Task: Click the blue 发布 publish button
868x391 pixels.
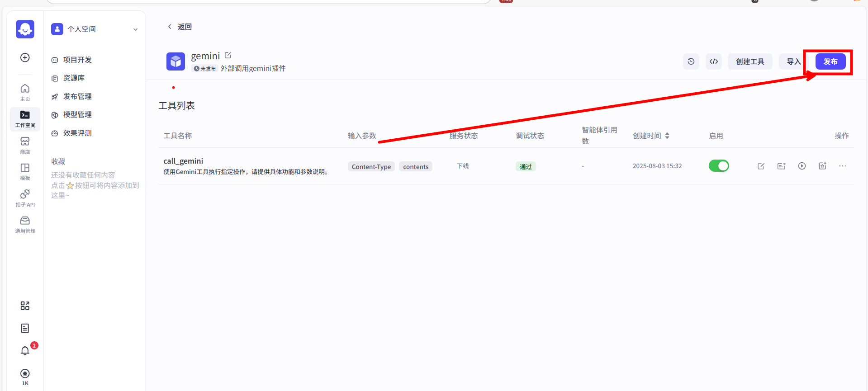Action: tap(830, 61)
